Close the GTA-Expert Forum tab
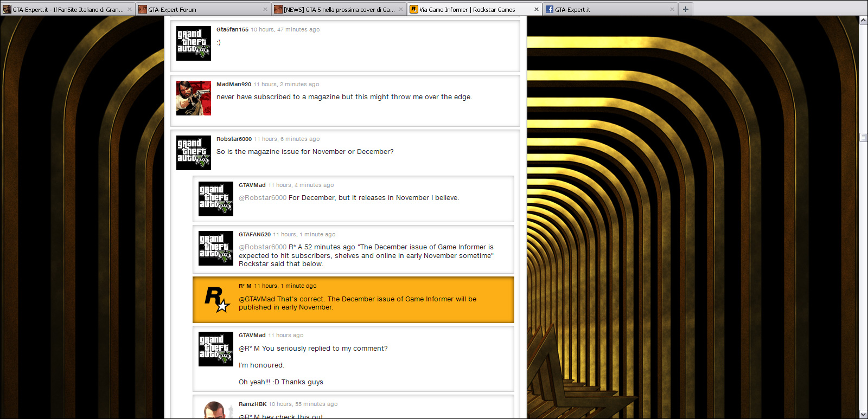Screen dimensions: 868x419 (265, 9)
